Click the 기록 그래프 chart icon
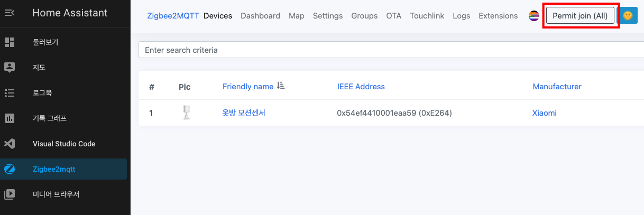This screenshot has width=644, height=215. pyautogui.click(x=10, y=118)
